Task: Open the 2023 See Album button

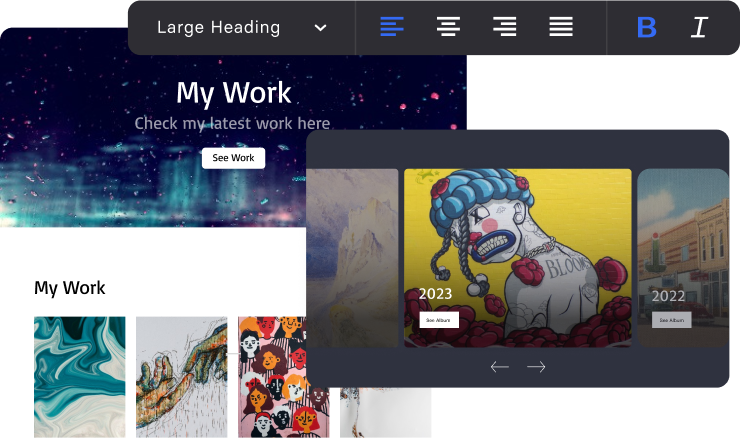Action: pos(438,320)
